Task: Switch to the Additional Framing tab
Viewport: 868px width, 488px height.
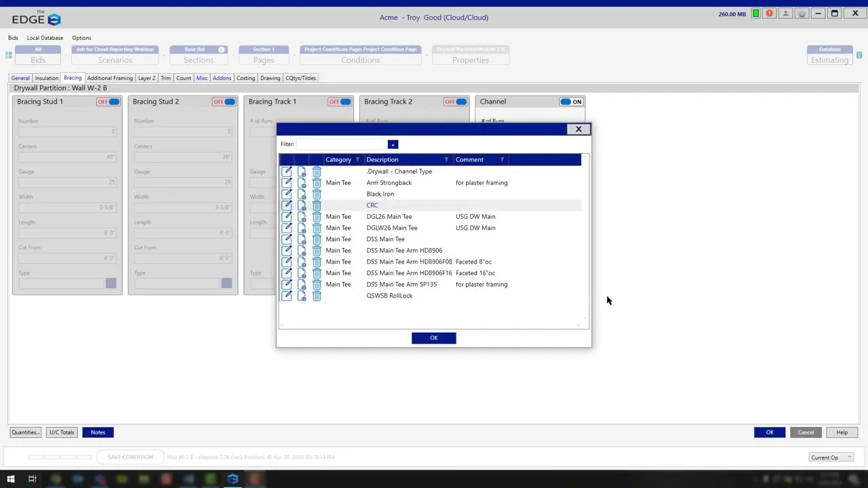Action: click(x=110, y=78)
